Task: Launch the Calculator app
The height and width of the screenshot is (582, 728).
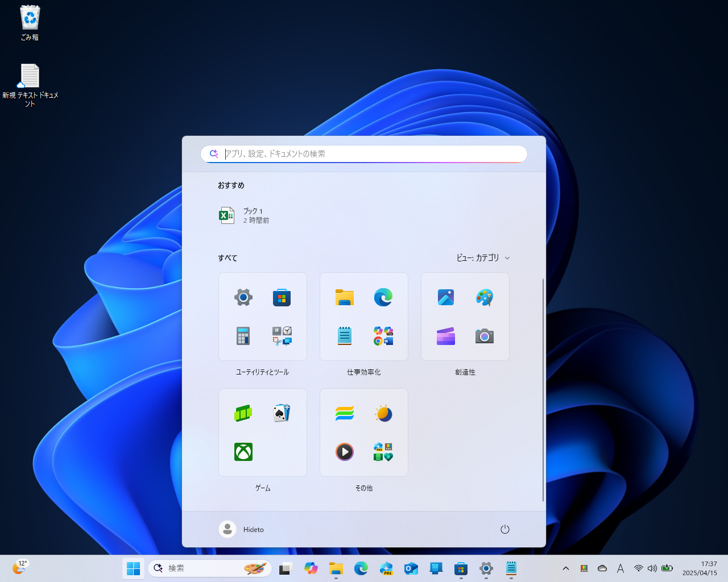Action: pyautogui.click(x=243, y=336)
